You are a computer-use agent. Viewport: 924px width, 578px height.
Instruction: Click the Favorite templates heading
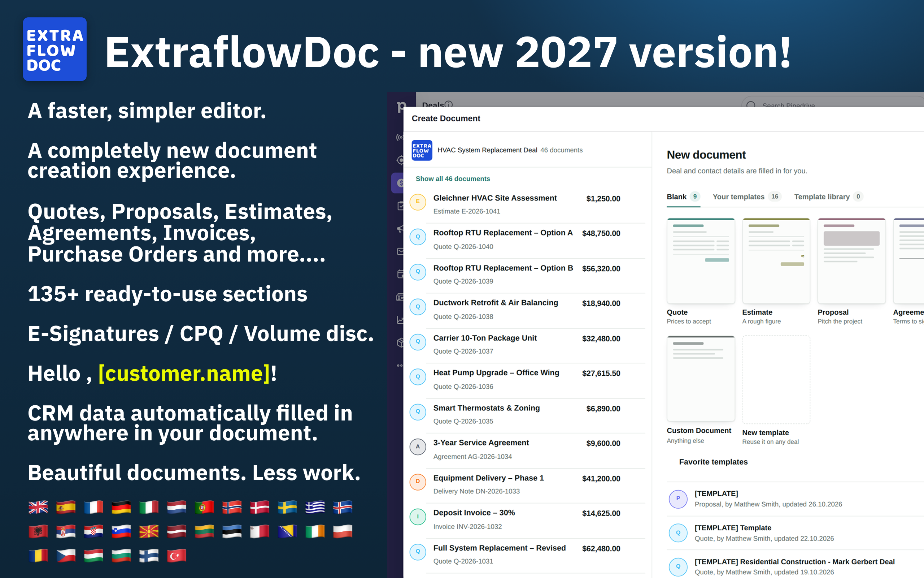(x=713, y=462)
